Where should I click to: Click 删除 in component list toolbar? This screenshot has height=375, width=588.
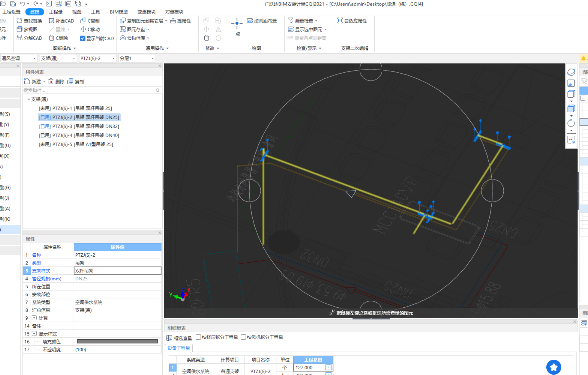point(56,81)
